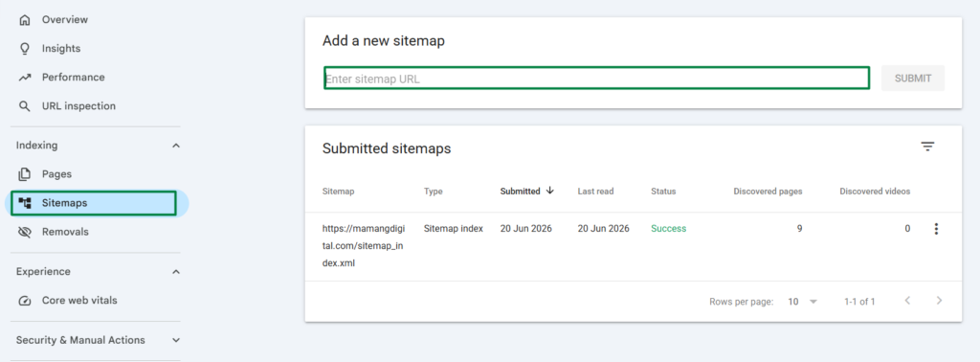
Task: Click the Removals crossed-eye icon
Action: [x=25, y=232]
